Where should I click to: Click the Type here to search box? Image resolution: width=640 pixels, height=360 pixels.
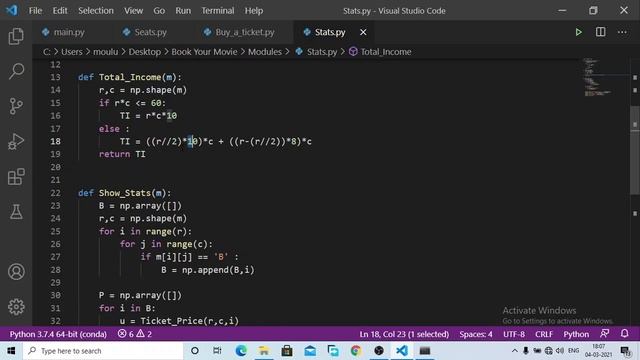(103, 351)
